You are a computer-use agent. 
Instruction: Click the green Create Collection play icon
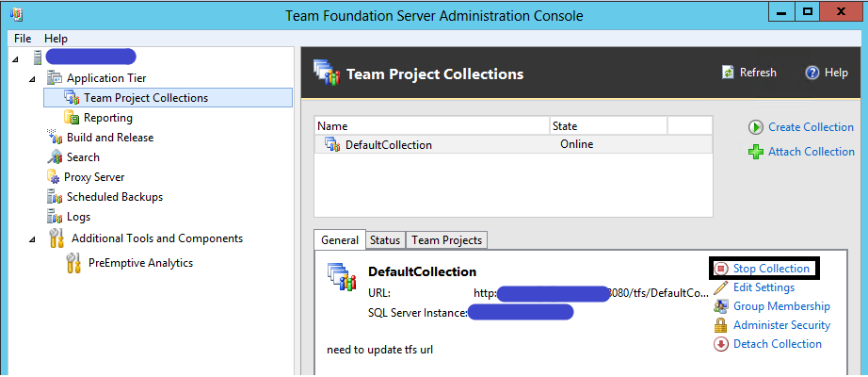tap(756, 127)
